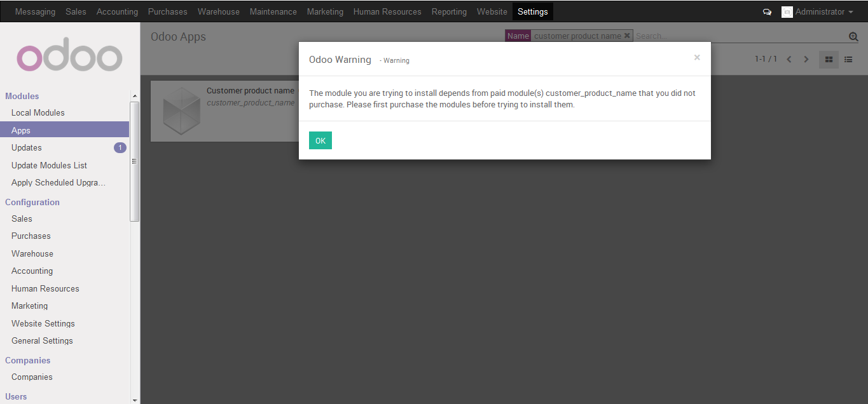Image resolution: width=868 pixels, height=404 pixels.
Task: Open the Maintenance menu
Action: (273, 11)
